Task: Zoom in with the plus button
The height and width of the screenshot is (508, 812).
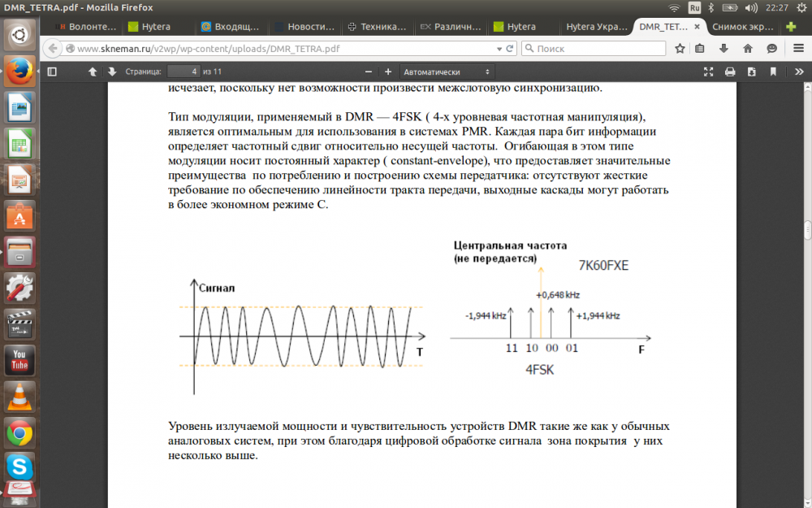Action: click(388, 72)
